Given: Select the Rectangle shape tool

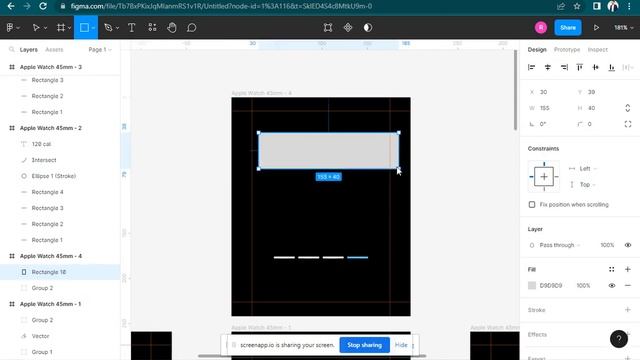Looking at the screenshot, I should tap(84, 27).
